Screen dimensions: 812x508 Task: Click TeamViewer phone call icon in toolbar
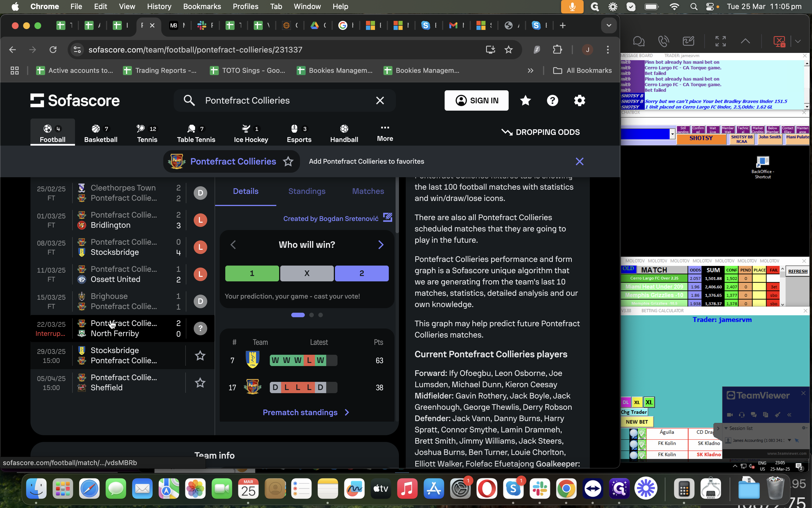663,41
